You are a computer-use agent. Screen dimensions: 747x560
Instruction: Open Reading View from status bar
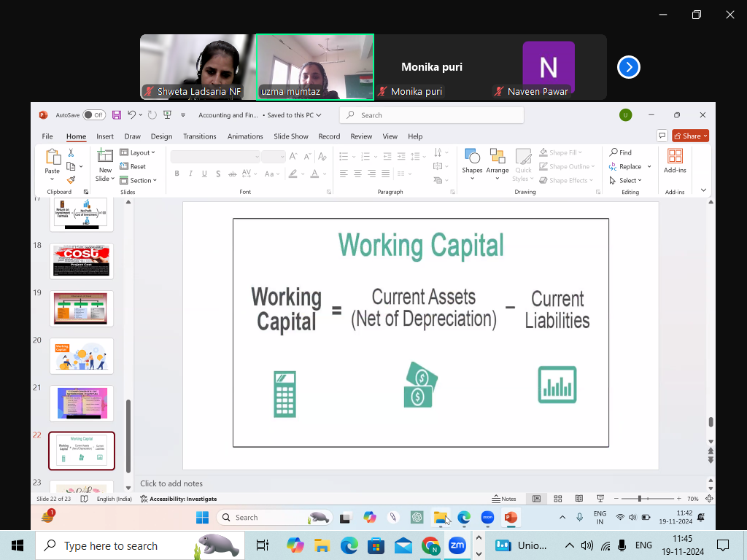click(x=578, y=499)
